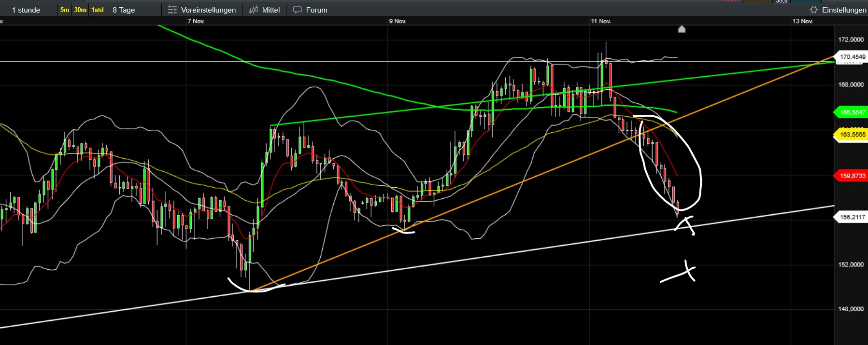Viewport: 868px width, 345px height.
Task: Select the yellow 163,5555 price tag
Action: [x=852, y=135]
